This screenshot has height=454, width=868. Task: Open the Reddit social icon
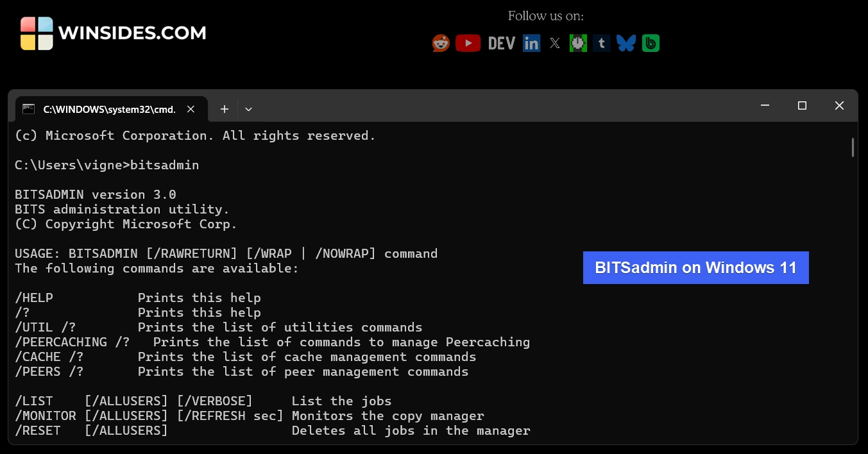[441, 43]
